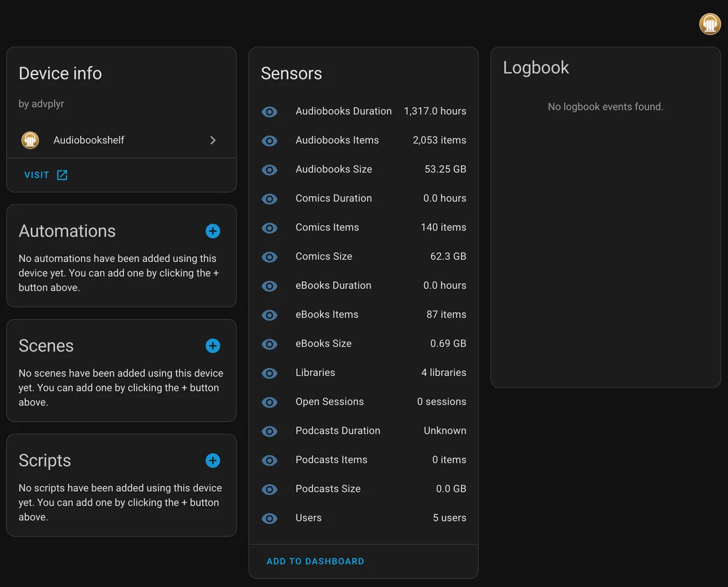Viewport: 728px width, 587px height.
Task: Click the eye icon for Audiobooks Items
Action: 269,141
